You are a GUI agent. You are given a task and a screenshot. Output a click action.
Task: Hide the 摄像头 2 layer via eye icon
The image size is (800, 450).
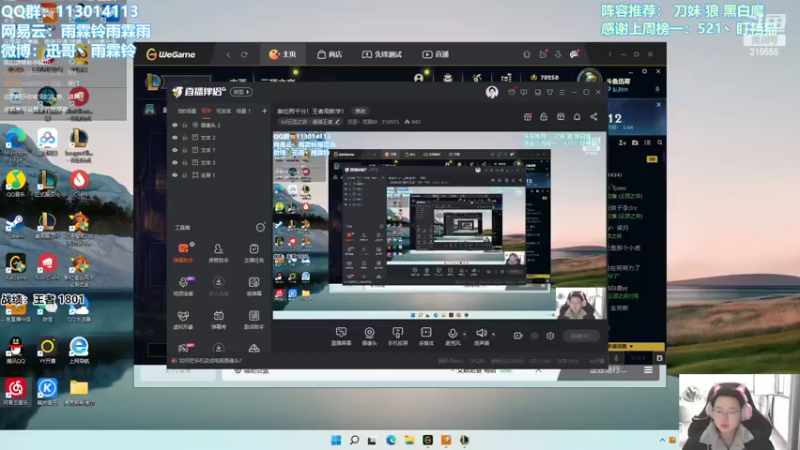175,125
